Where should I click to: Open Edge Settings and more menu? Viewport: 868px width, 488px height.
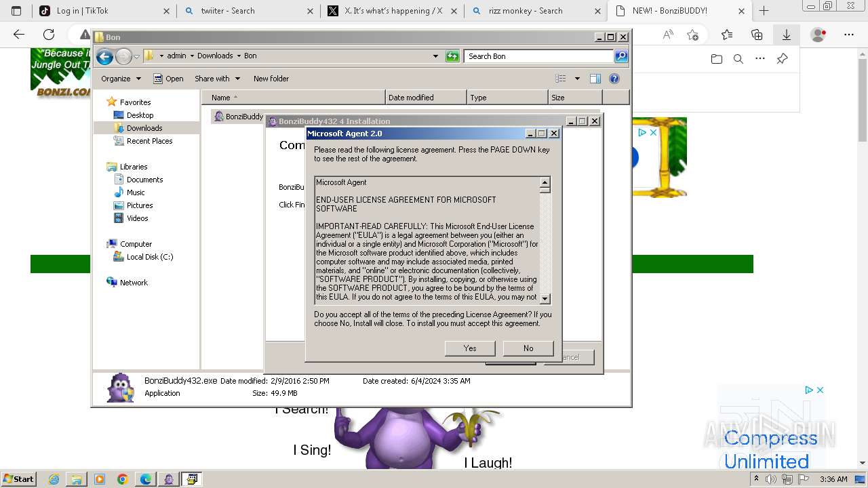tap(849, 35)
